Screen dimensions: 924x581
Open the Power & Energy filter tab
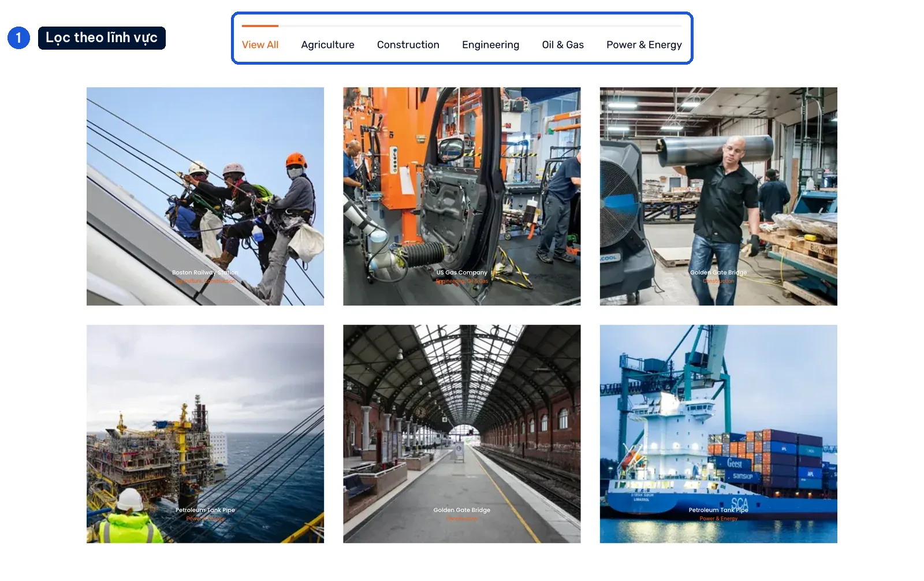pyautogui.click(x=644, y=44)
